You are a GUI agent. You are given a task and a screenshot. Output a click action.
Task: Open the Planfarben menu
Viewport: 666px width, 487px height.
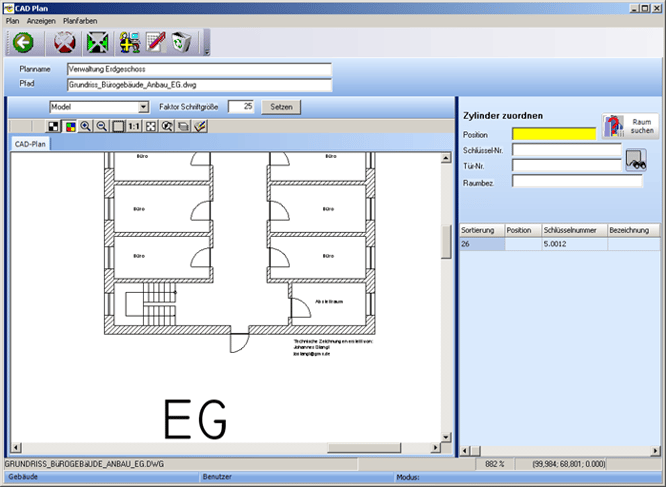tap(81, 19)
